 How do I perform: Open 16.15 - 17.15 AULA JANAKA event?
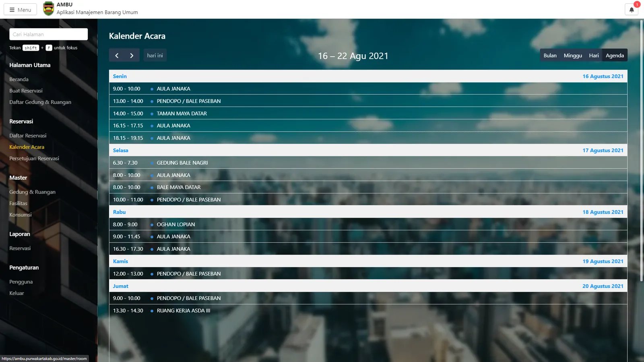click(368, 125)
